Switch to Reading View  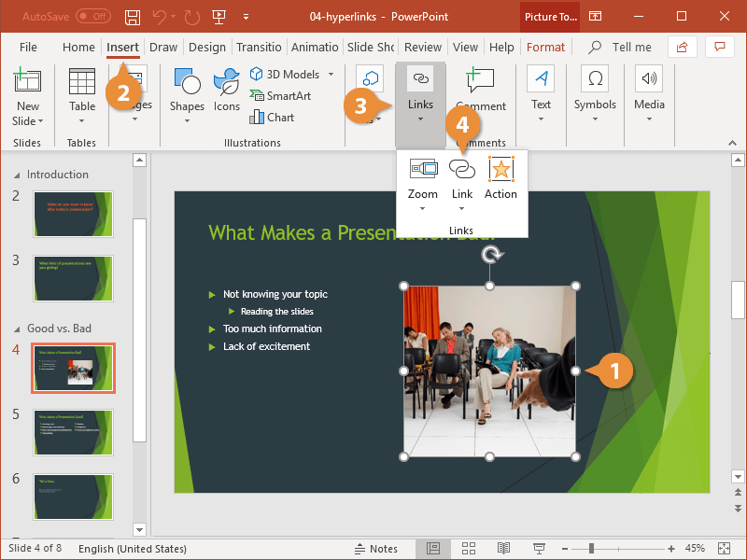coord(503,549)
